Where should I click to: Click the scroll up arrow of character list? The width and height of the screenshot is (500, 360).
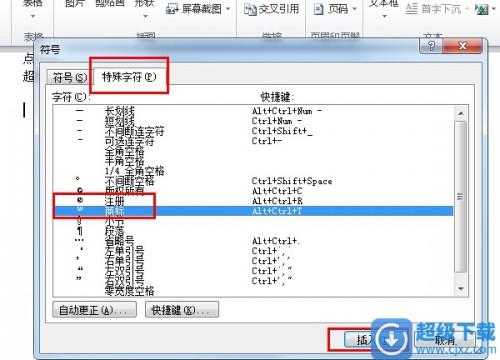[x=461, y=113]
